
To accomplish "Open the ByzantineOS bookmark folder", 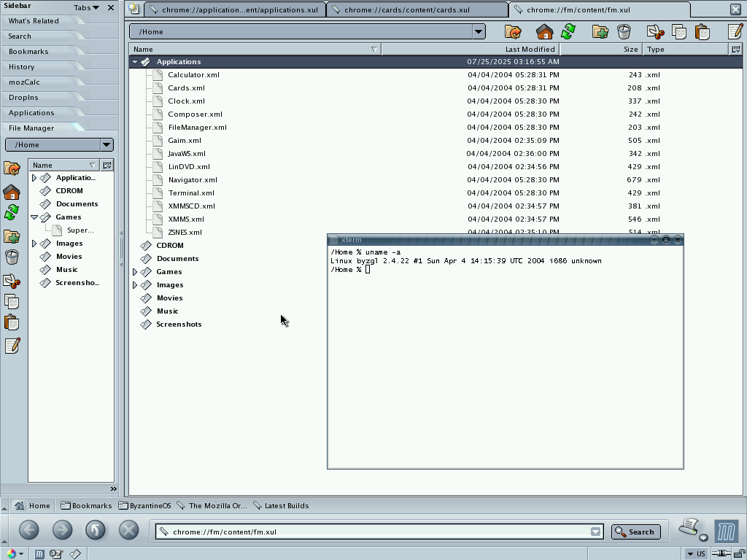I will coord(145,506).
